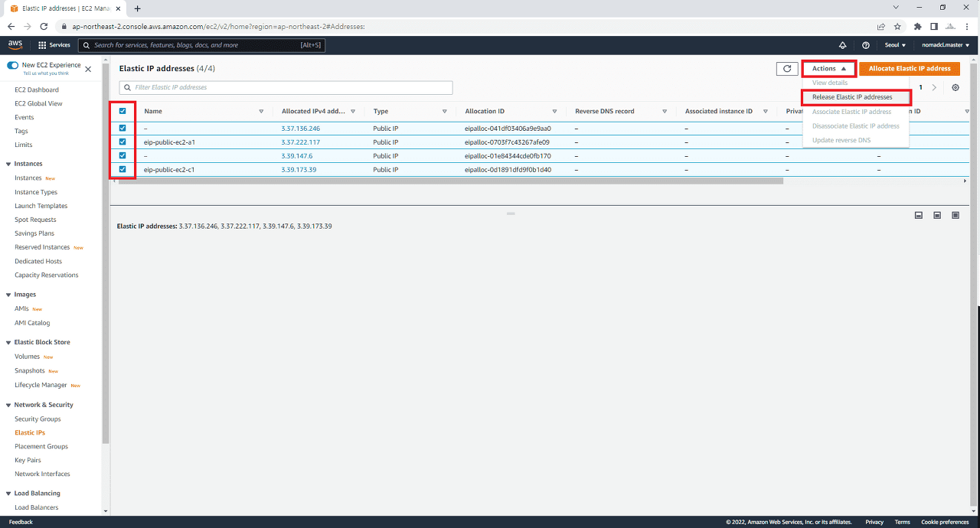This screenshot has width=980, height=528.
Task: Uncheck the eip-public-ec2-a1 row checkbox
Action: (x=122, y=142)
